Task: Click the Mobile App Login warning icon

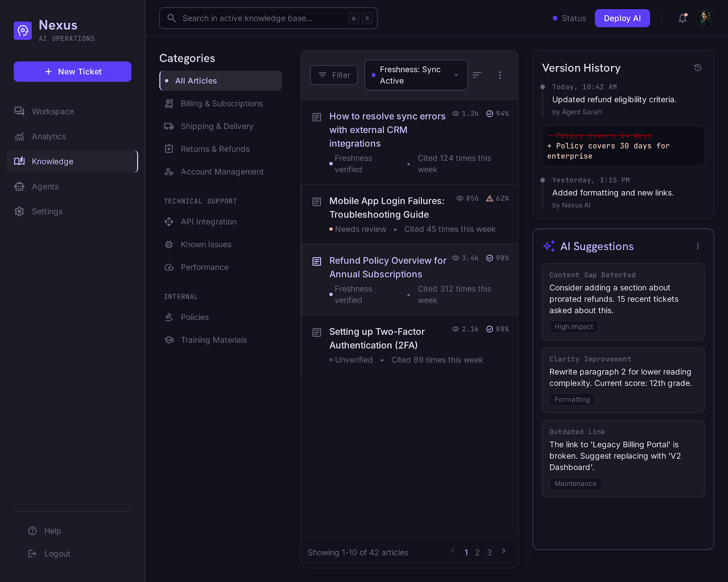Action: 490,198
